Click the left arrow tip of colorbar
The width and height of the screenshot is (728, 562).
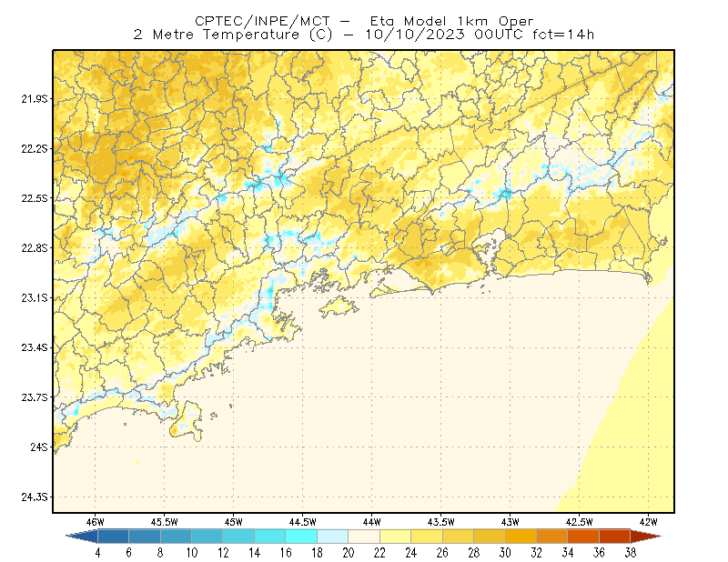(81, 537)
